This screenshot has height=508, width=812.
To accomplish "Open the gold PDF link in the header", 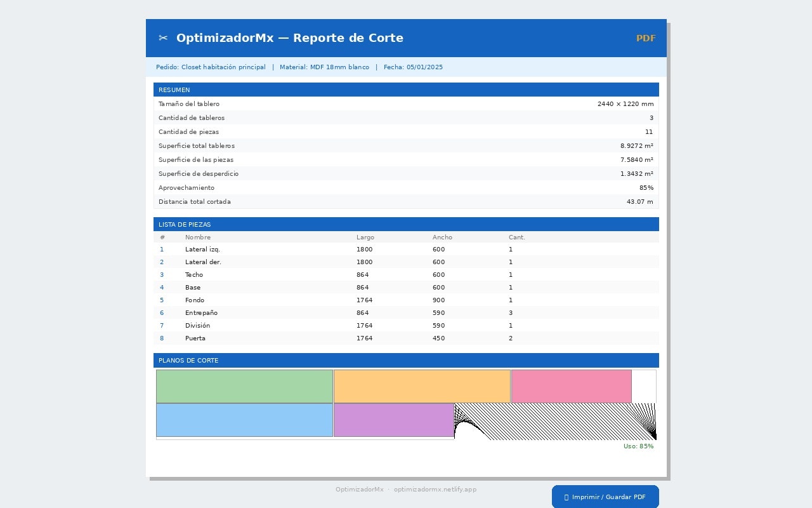I will [x=646, y=38].
